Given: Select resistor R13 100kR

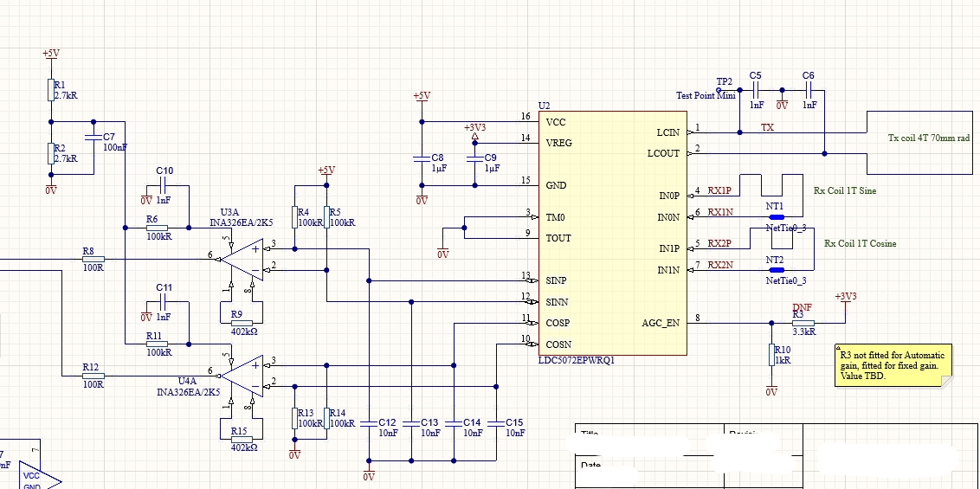Looking at the screenshot, I should click(x=295, y=418).
